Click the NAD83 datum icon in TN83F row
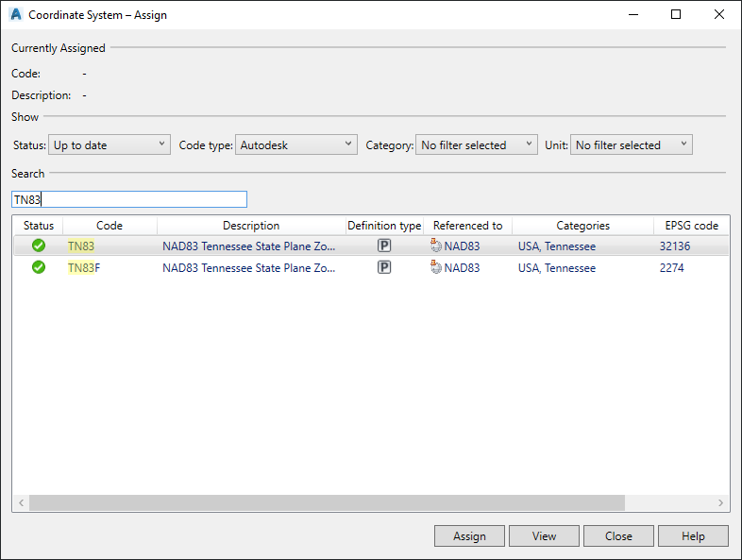 [x=435, y=267]
